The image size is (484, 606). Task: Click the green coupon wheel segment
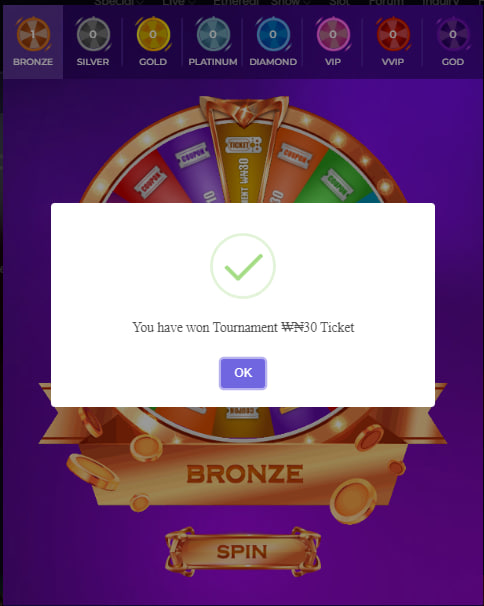tap(335, 180)
